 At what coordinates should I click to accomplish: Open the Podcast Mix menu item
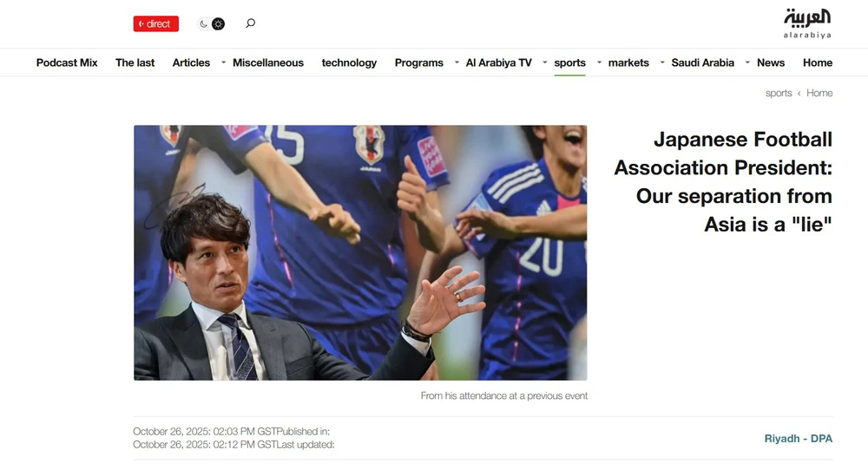[x=67, y=62]
